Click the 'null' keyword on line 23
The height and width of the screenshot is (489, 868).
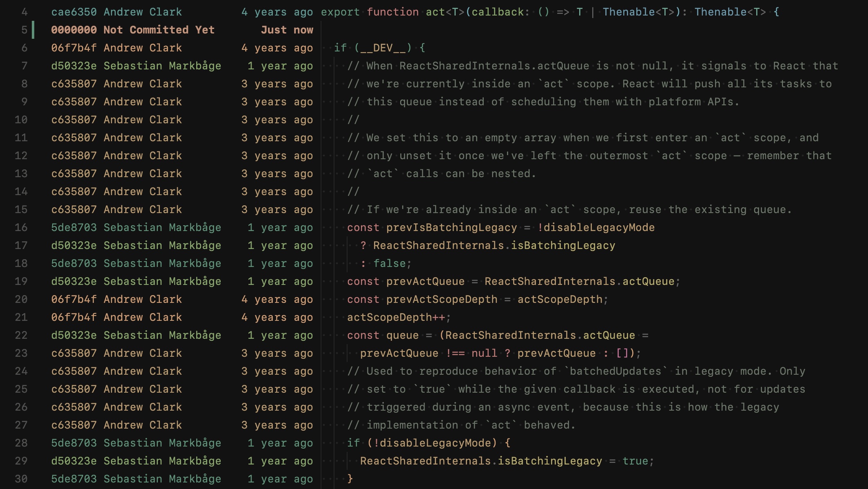point(485,353)
